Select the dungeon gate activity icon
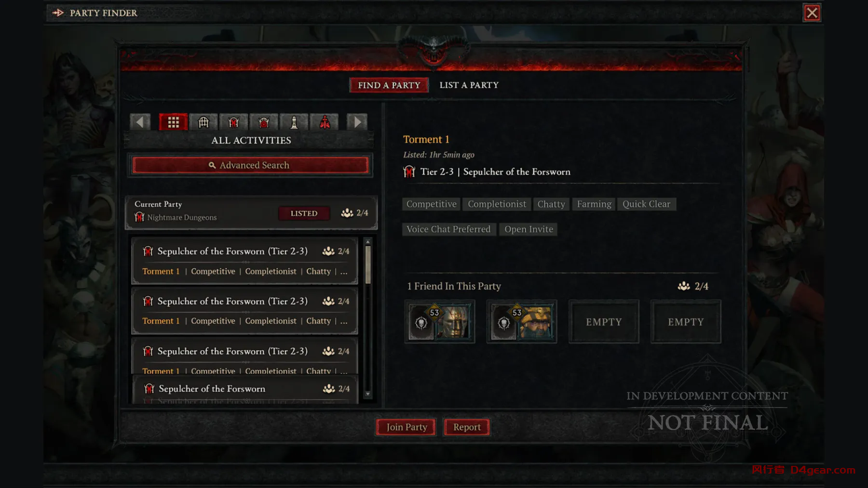Image resolution: width=868 pixels, height=488 pixels. [x=203, y=122]
